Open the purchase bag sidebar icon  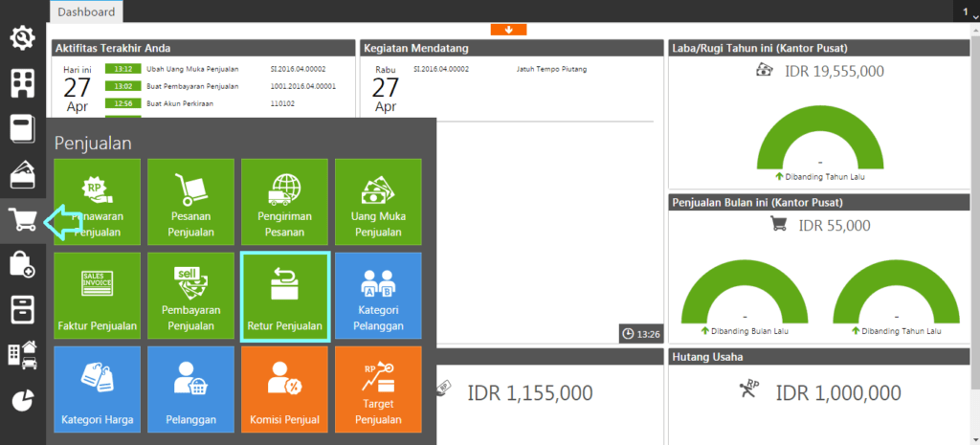click(23, 264)
